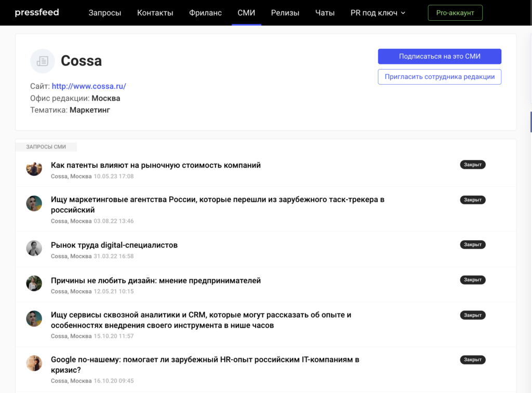
Task: Click the date 16.10.20 09:45
Action: [114, 381]
